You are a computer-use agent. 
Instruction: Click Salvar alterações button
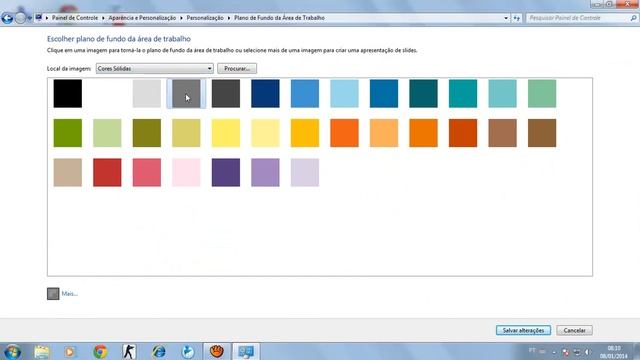click(523, 330)
